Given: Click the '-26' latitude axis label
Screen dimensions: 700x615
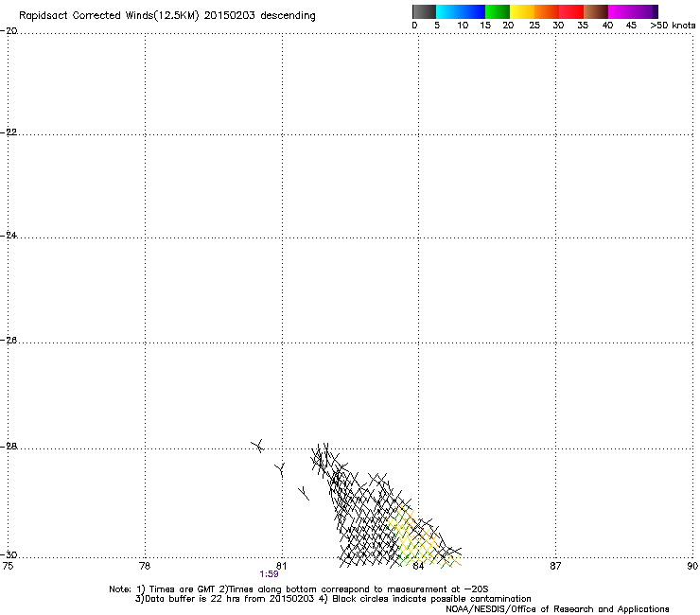Looking at the screenshot, I should click(x=9, y=341).
